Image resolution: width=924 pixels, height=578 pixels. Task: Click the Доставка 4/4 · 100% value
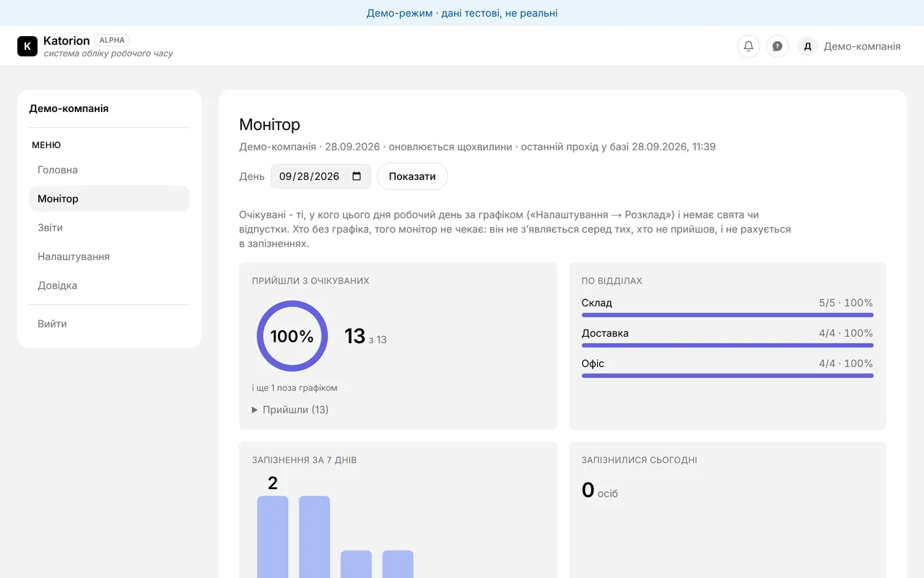pyautogui.click(x=846, y=333)
